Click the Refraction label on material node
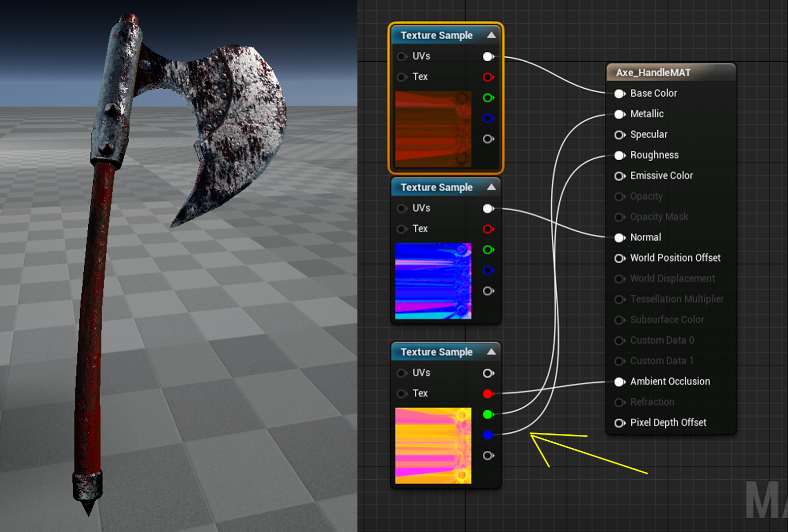The image size is (789, 532). pos(652,402)
